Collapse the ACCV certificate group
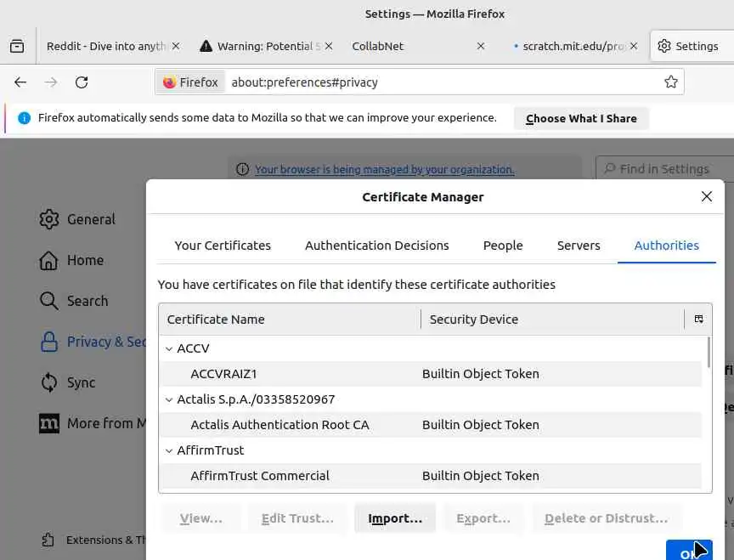Screen dimensions: 734x560 [x=169, y=348]
